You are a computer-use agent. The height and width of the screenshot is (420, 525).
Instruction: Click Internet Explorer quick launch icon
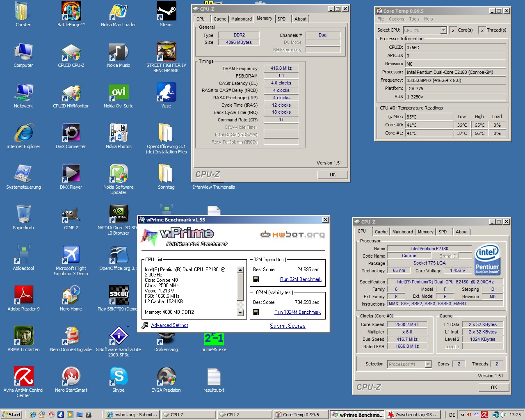pos(32,415)
